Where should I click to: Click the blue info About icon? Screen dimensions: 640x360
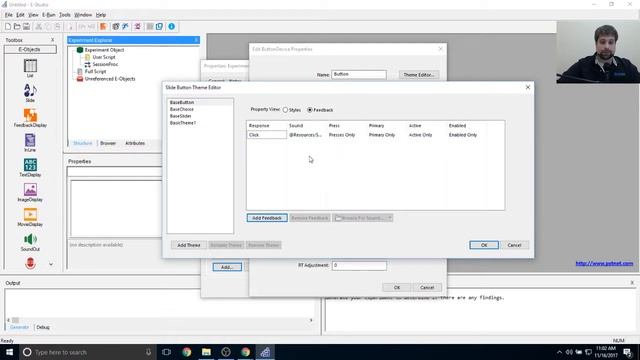click(171, 27)
